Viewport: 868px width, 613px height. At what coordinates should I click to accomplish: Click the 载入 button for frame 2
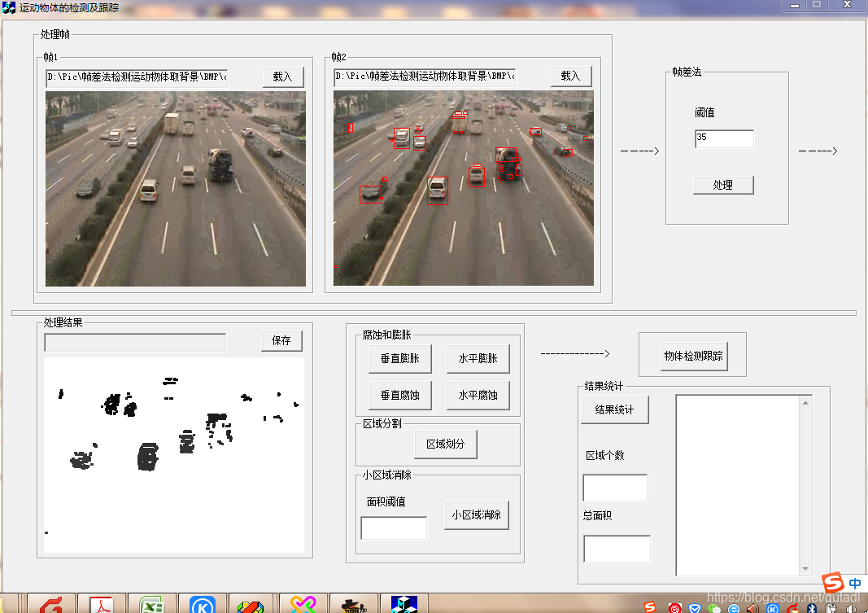point(571,76)
